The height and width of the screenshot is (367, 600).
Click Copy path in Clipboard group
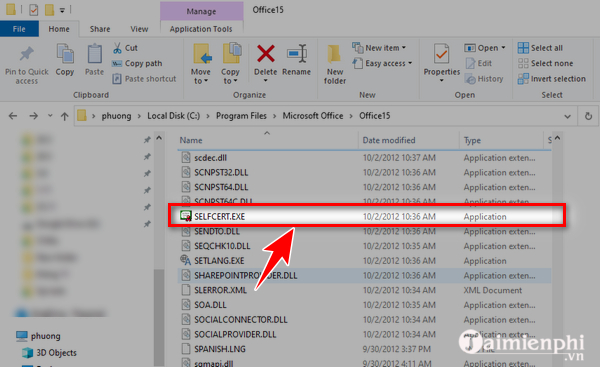coord(137,63)
